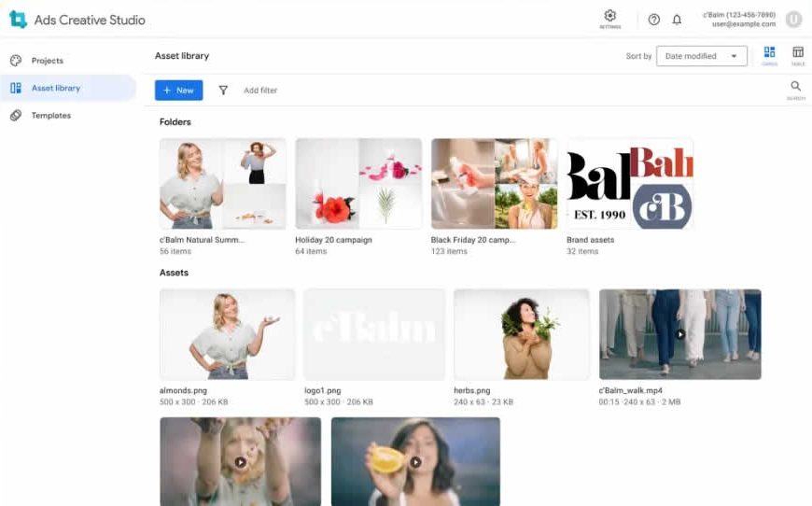Play the video of woman tossing almonds
The width and height of the screenshot is (812, 506).
[x=240, y=462]
